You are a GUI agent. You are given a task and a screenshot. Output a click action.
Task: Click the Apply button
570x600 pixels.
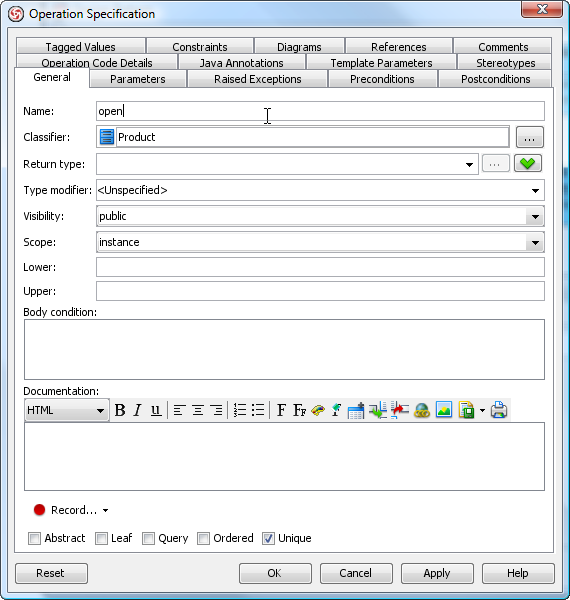[x=437, y=573]
